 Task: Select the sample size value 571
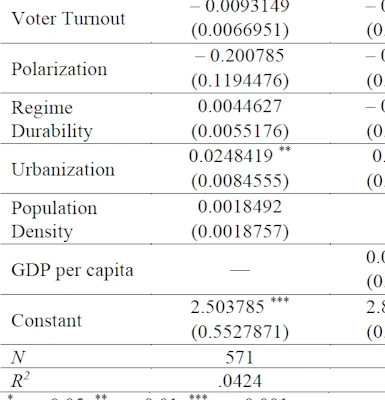(240, 358)
